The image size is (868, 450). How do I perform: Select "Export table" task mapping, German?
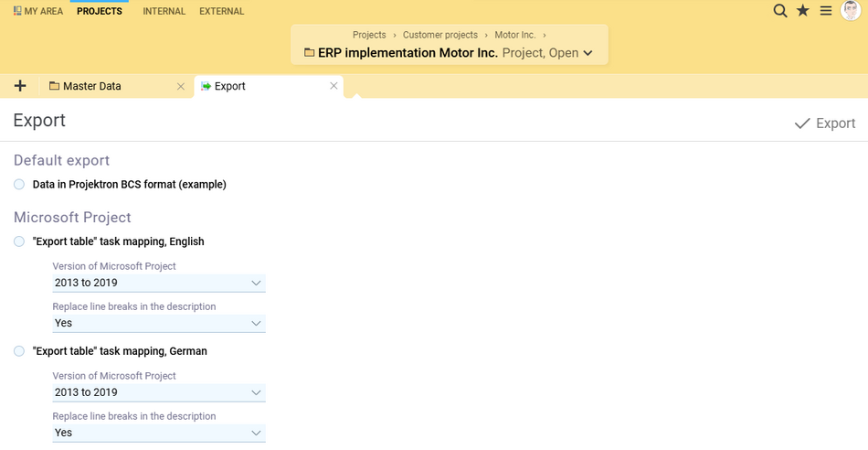pyautogui.click(x=19, y=351)
